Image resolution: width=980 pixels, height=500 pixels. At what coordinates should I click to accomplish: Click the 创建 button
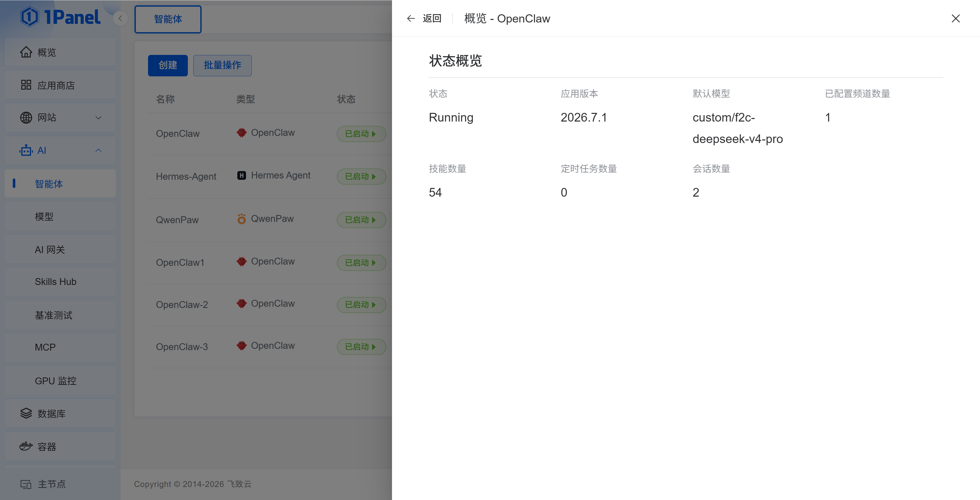pos(168,65)
